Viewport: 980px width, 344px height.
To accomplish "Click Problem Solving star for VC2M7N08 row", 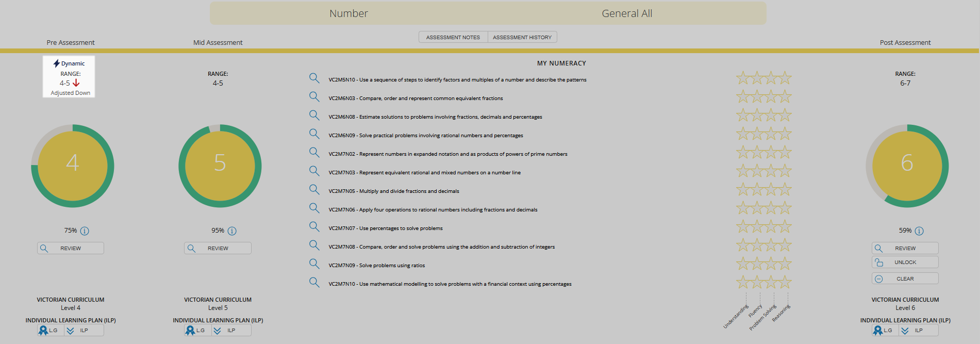I will (771, 245).
